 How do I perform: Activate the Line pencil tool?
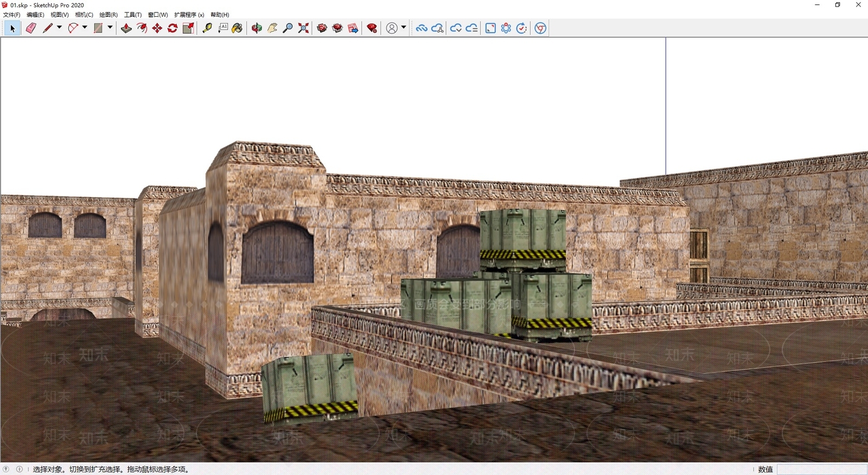[x=48, y=28]
